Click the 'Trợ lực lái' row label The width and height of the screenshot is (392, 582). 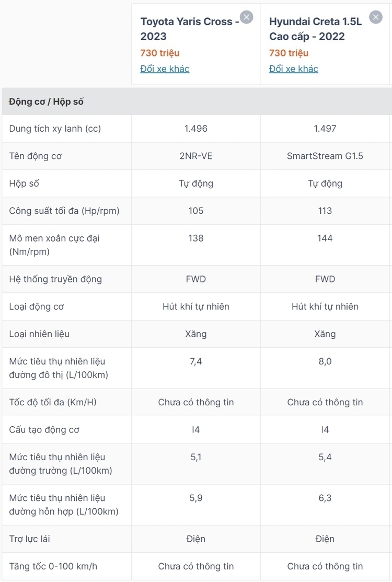(x=30, y=539)
